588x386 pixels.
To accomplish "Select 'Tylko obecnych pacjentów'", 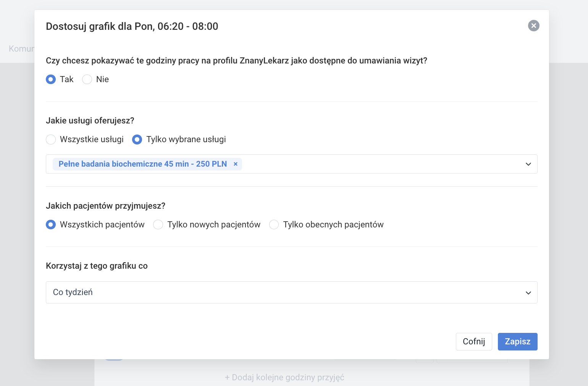I will (274, 225).
